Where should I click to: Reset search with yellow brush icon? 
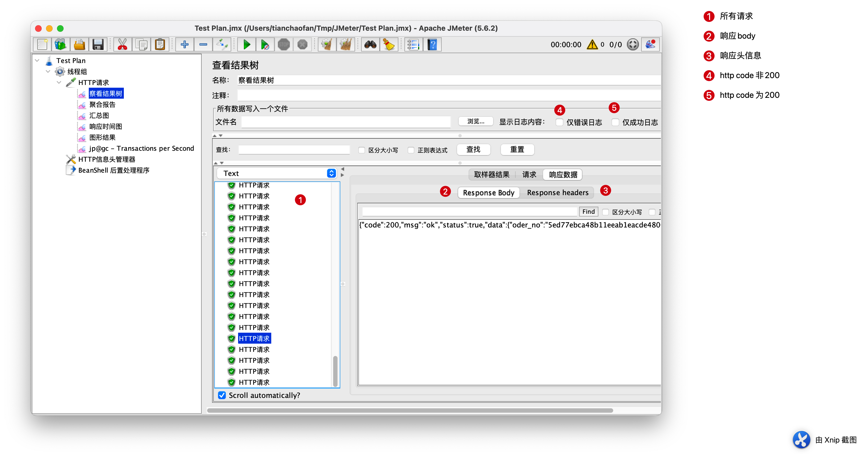pos(389,44)
